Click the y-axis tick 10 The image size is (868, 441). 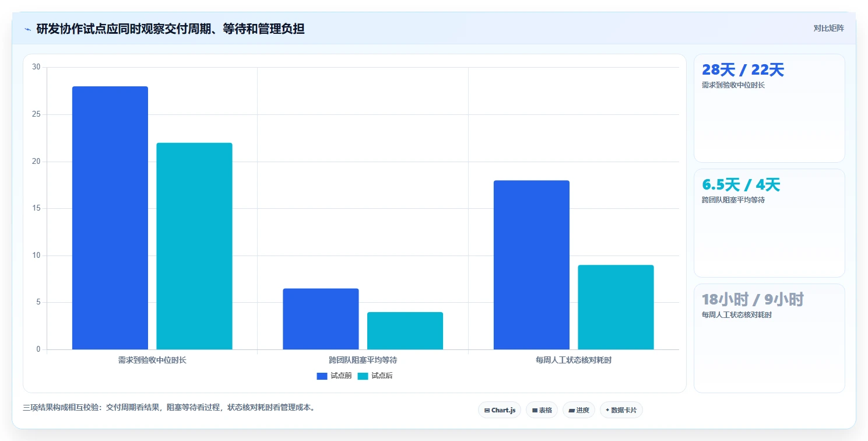click(36, 256)
